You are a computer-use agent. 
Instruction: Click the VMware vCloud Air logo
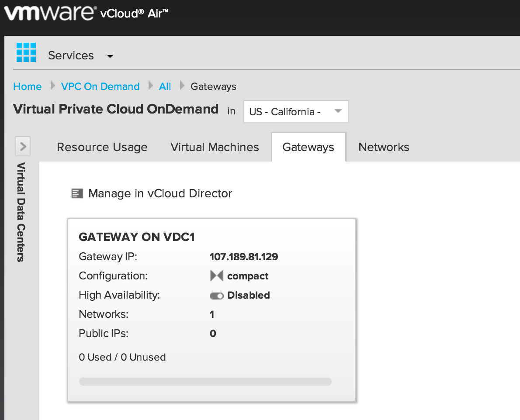(x=86, y=14)
